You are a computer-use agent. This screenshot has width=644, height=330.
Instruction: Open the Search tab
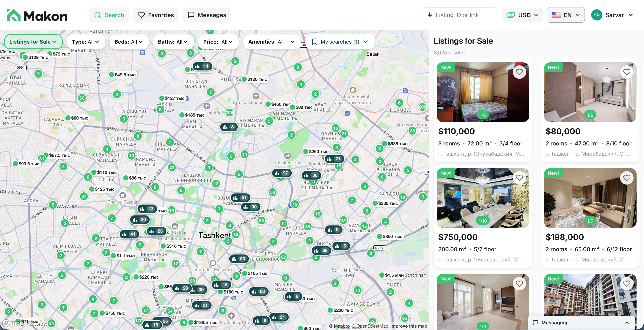(x=109, y=15)
